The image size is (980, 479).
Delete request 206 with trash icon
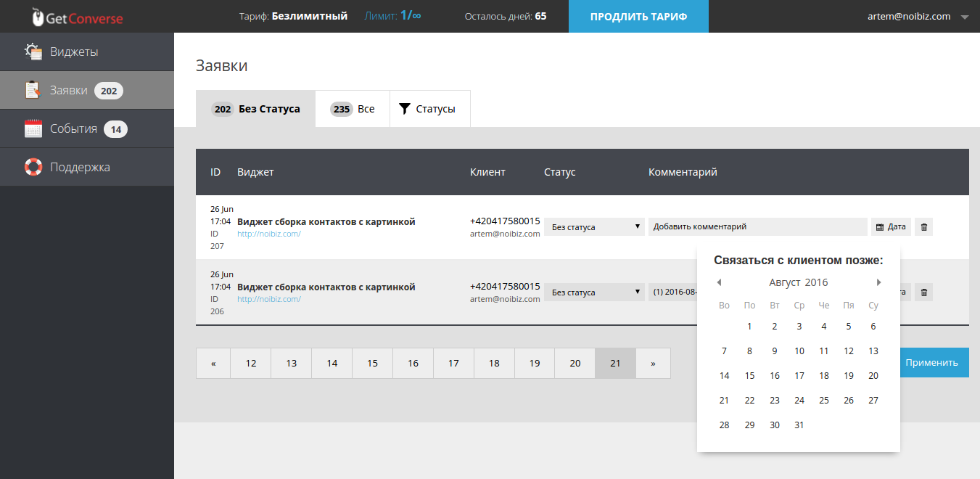(923, 292)
